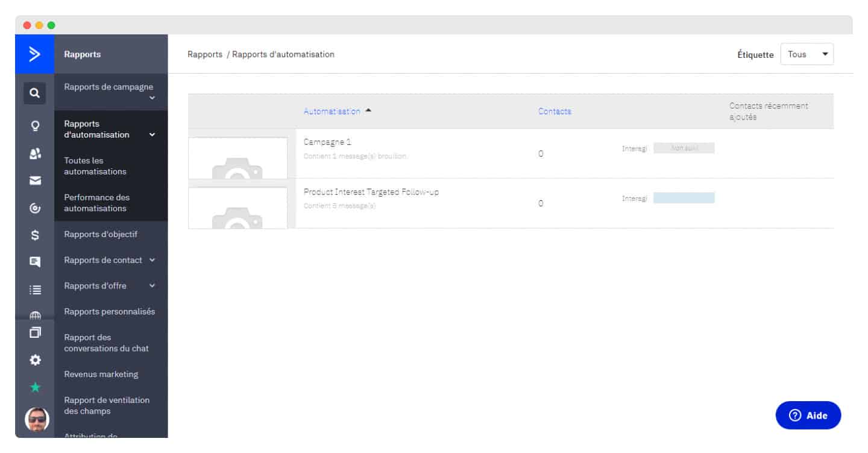
Task: Open the Settings gear icon
Action: (35, 360)
